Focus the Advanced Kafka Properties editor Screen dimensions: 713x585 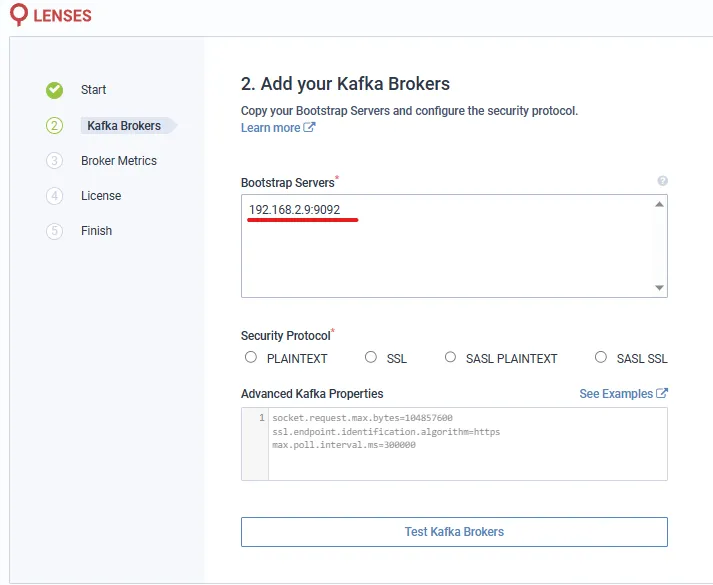(454, 444)
